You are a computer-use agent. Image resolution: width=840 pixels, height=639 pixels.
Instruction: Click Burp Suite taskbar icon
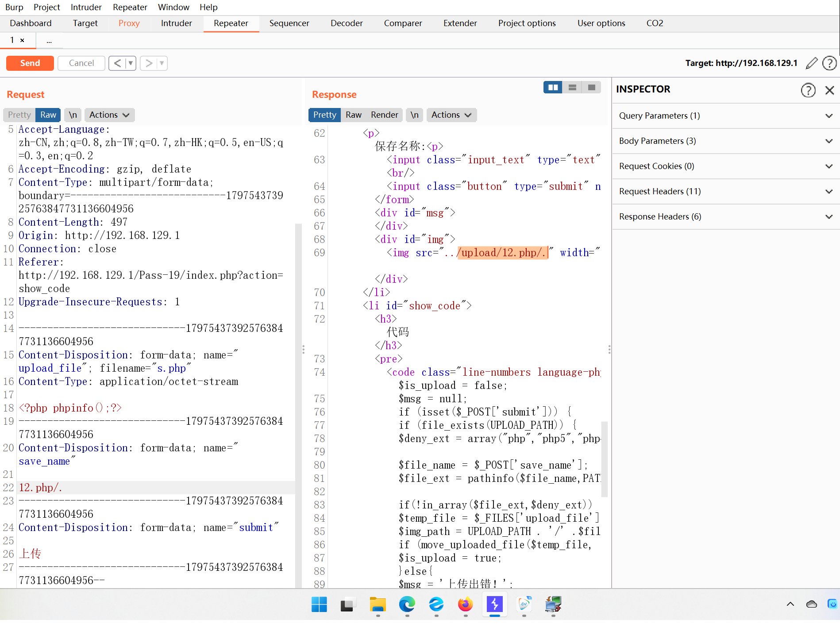click(x=494, y=604)
